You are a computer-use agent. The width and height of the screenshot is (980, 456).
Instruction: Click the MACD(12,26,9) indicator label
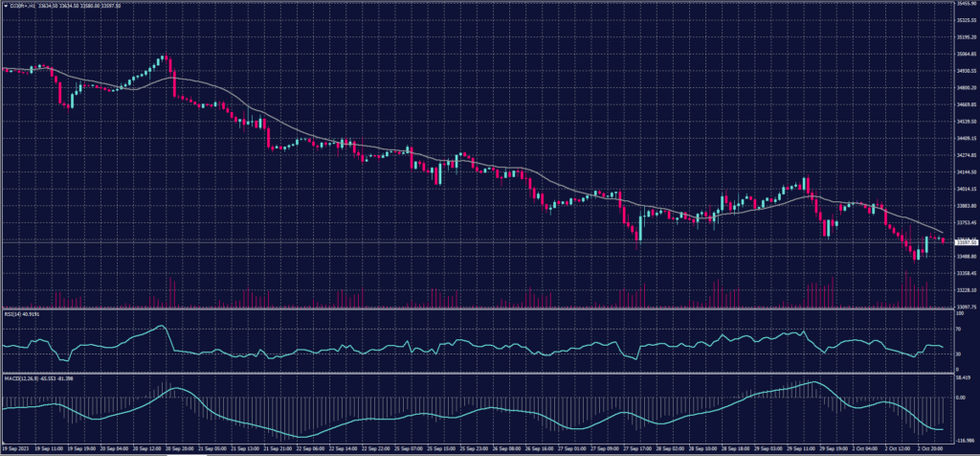tap(23, 378)
